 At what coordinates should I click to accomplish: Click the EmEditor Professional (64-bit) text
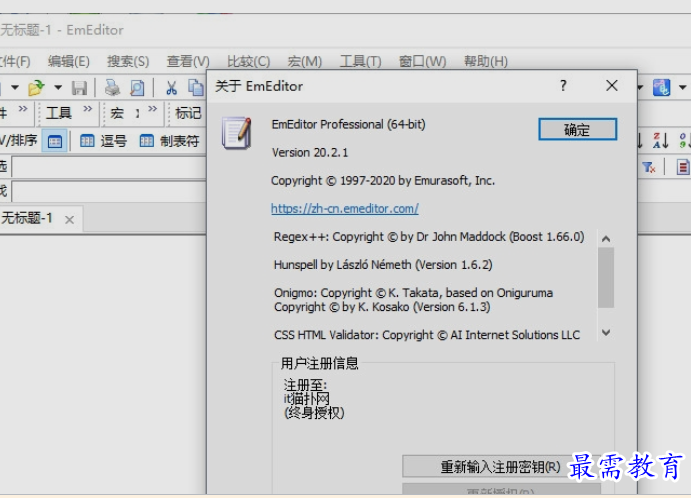coord(348,124)
